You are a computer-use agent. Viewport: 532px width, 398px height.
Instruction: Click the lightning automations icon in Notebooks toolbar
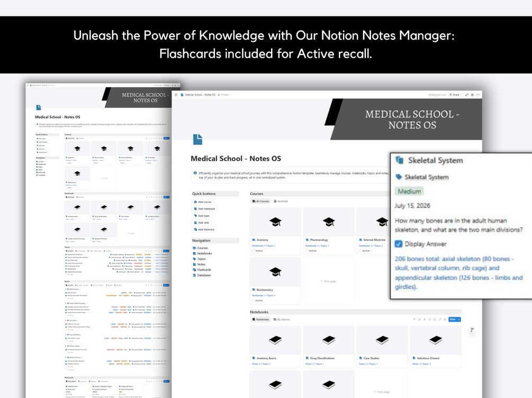(425, 319)
